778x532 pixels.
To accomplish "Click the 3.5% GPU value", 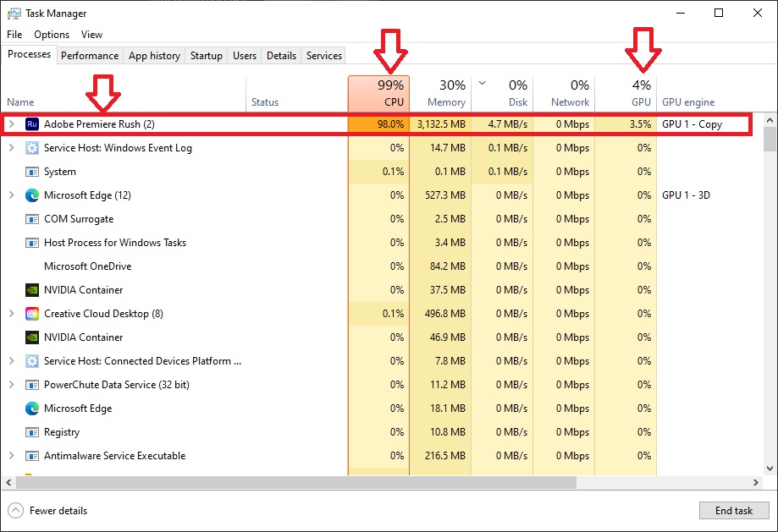I will pyautogui.click(x=641, y=124).
